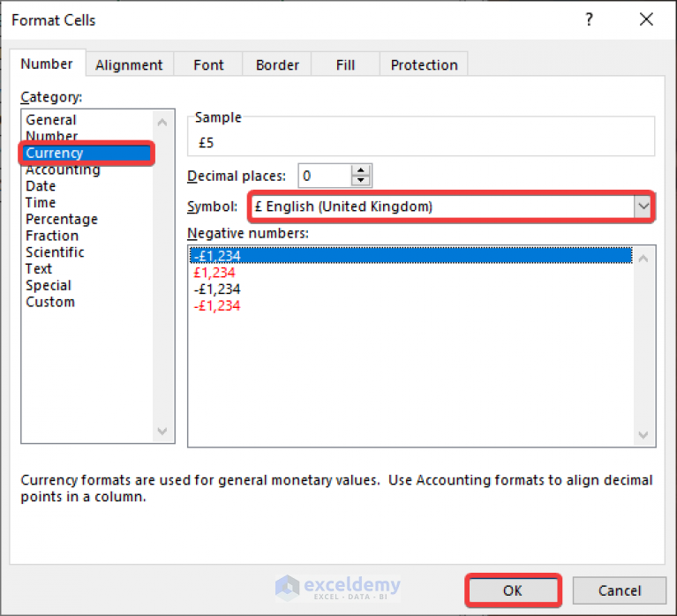
Task: Open the Border tab
Action: (x=277, y=65)
